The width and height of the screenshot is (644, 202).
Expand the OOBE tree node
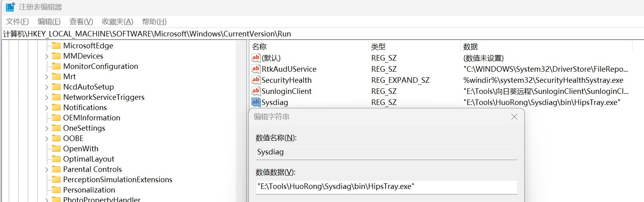46,139
